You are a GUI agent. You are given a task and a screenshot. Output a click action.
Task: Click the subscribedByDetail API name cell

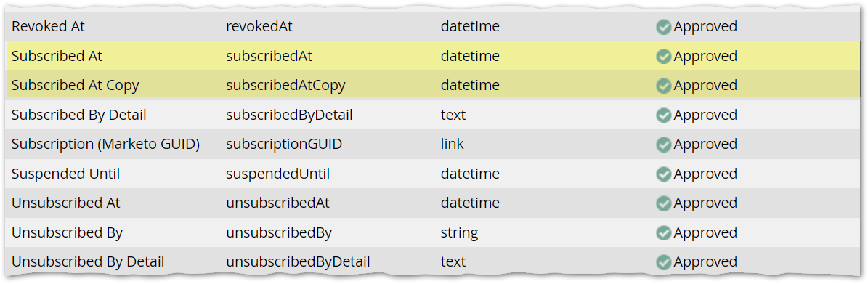pos(290,115)
